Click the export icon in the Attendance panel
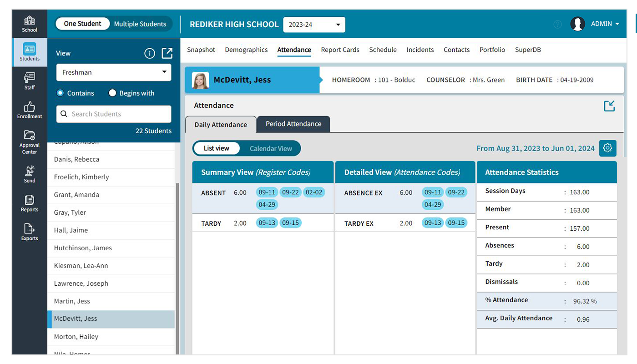Screen dimensions: 637x364 [609, 106]
